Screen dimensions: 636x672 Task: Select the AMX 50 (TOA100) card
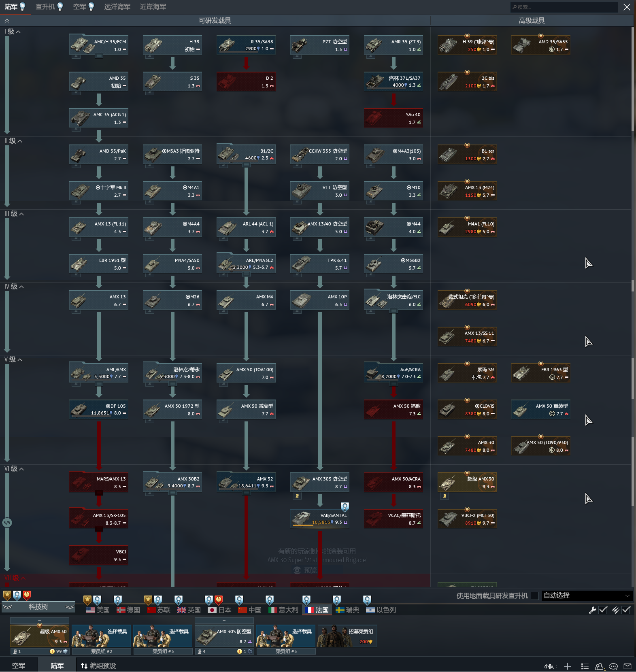246,373
